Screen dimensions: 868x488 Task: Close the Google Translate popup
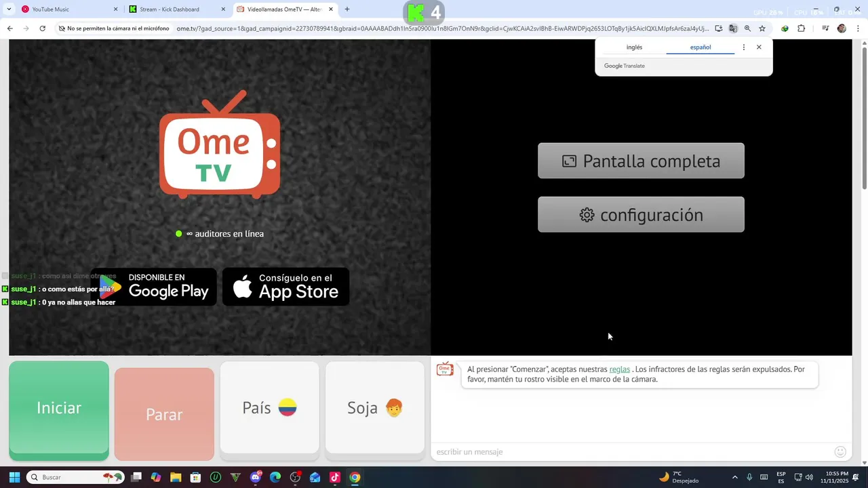pos(759,47)
